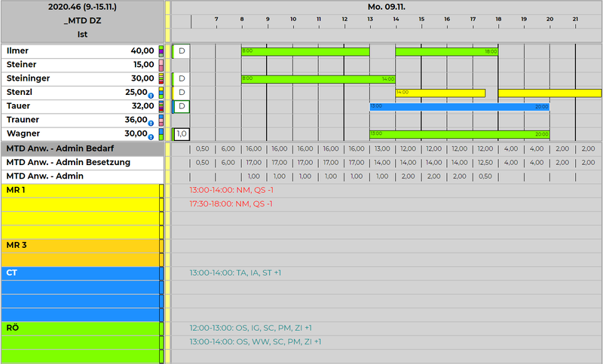Viewport: 603px width, 364px height.
Task: Click the 1,0 box in Wagner's row
Action: (181, 134)
